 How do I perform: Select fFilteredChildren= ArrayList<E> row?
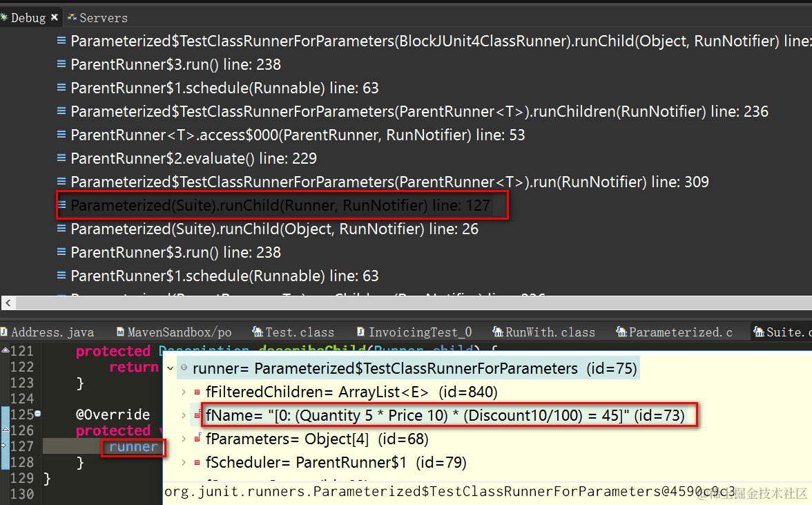coord(351,392)
